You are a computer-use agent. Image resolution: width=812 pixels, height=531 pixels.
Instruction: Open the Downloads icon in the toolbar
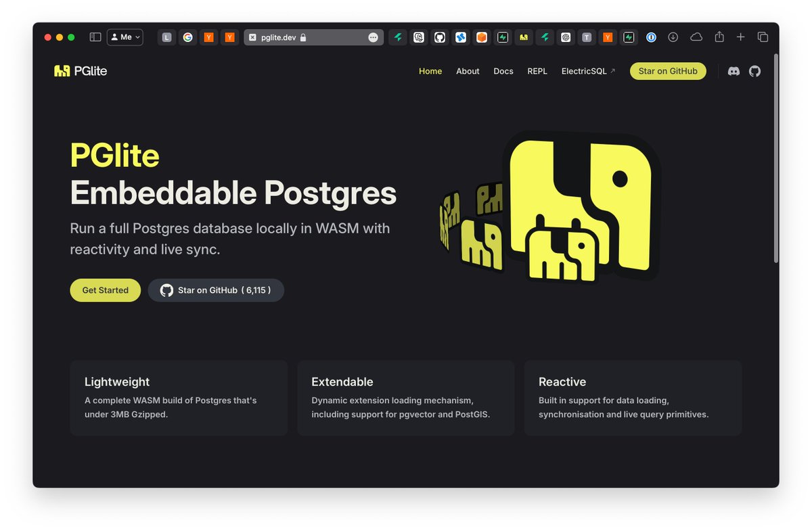(673, 37)
